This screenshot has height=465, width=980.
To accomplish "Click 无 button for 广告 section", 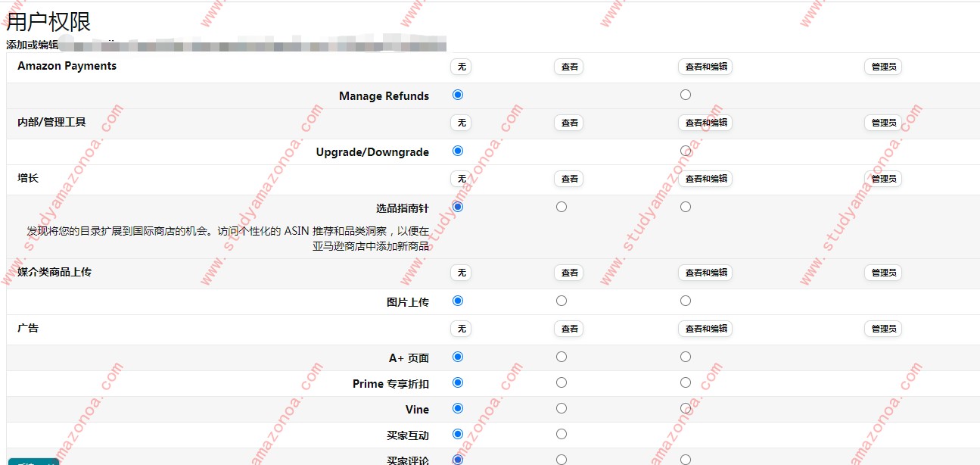I will point(460,329).
